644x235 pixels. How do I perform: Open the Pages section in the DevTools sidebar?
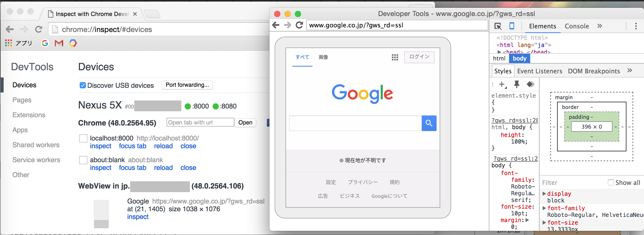(x=22, y=100)
